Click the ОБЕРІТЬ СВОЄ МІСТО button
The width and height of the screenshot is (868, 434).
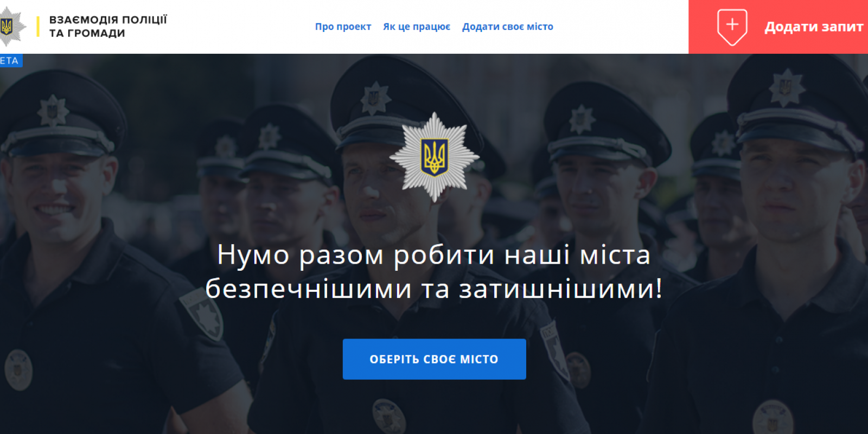point(435,359)
